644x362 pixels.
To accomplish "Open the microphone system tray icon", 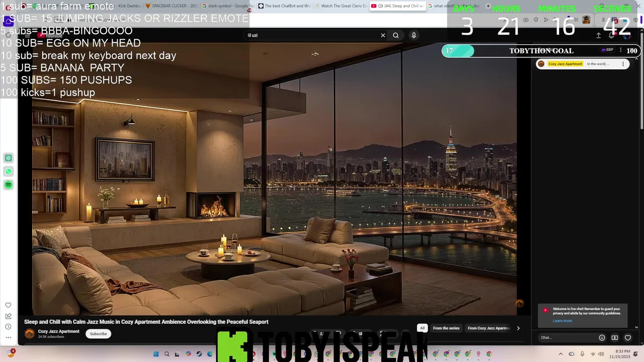I will point(582,354).
